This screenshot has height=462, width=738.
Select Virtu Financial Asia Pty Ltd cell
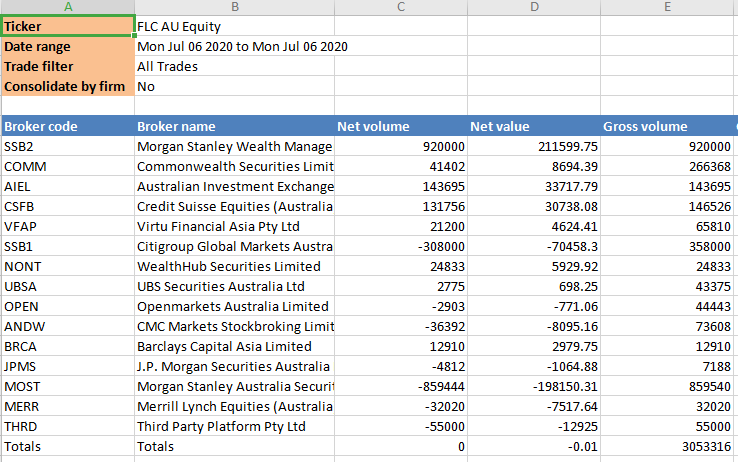pyautogui.click(x=235, y=226)
